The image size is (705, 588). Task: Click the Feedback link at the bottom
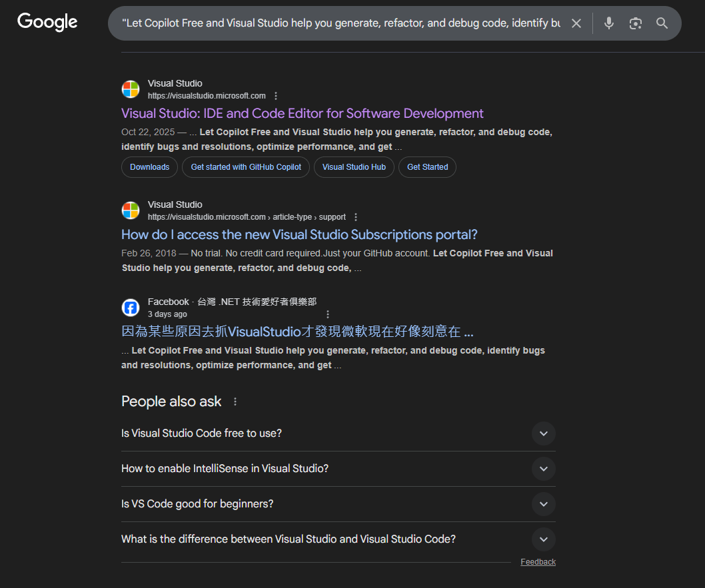coord(538,561)
